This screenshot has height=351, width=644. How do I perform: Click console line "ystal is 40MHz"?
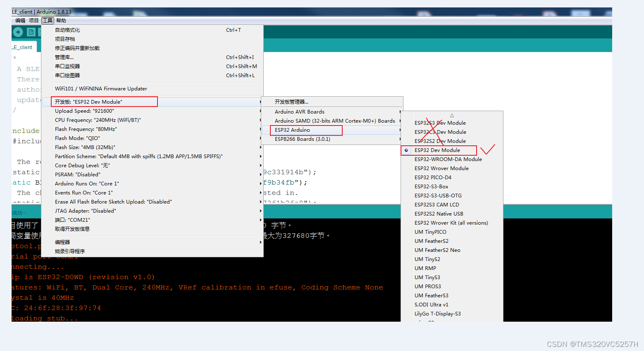coord(43,298)
